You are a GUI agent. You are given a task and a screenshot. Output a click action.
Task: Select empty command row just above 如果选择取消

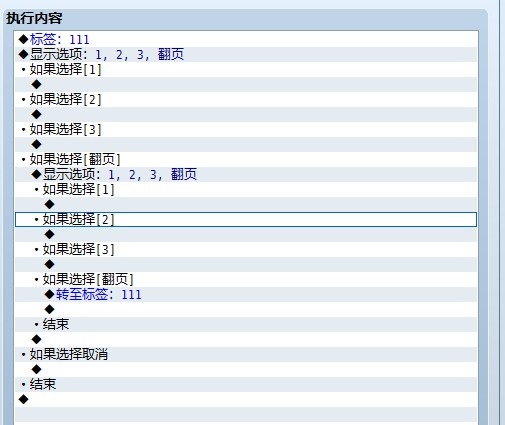coord(246,339)
